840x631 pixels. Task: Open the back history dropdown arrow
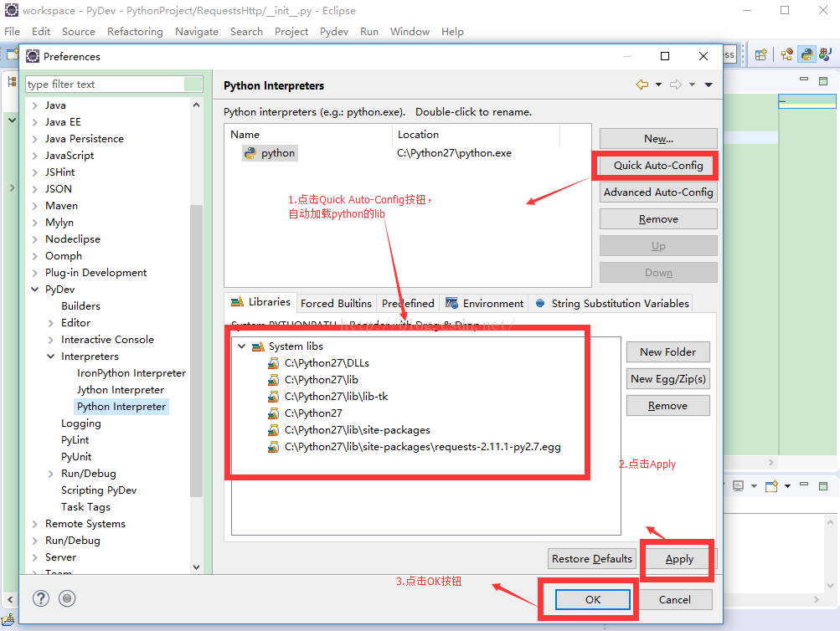tap(658, 85)
